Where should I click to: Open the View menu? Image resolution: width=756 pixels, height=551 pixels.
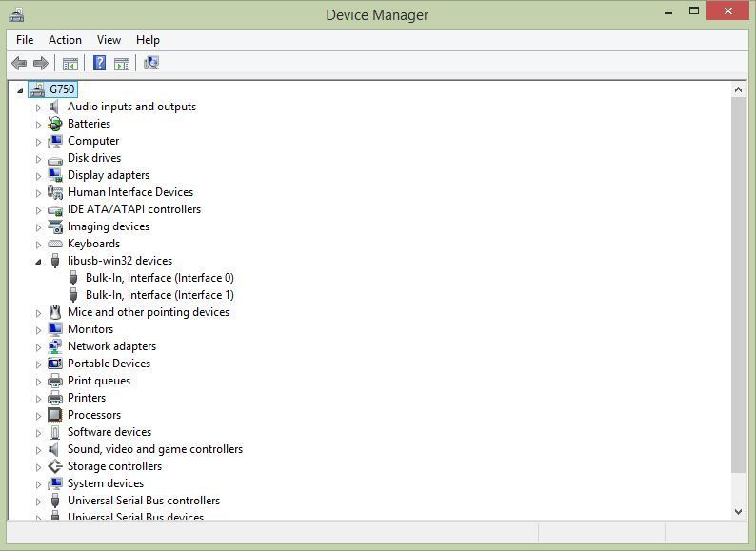pyautogui.click(x=109, y=40)
